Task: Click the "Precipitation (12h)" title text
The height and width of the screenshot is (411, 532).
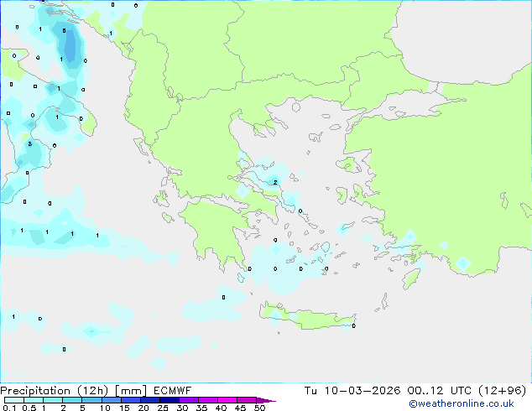Action: 54,391
